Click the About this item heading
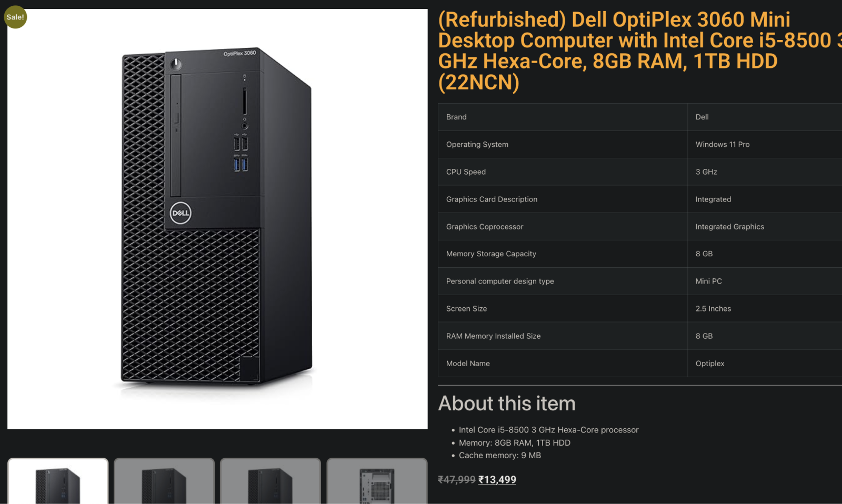Viewport: 842px width, 504px height. point(507,404)
